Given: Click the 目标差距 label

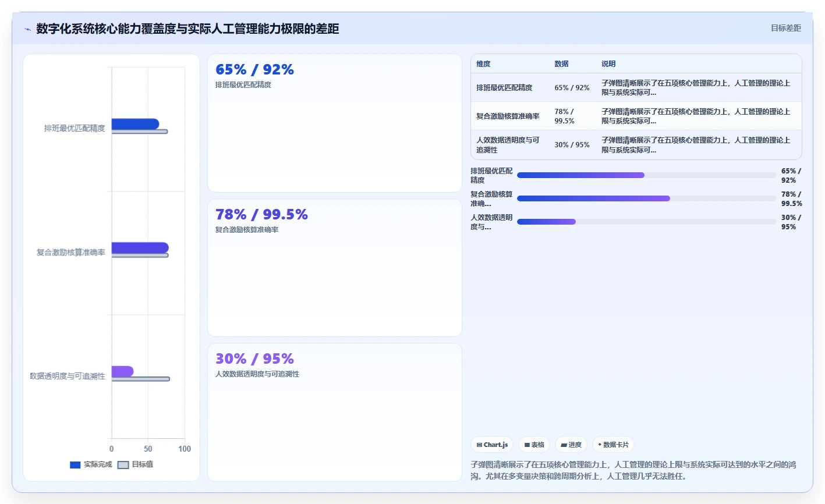Looking at the screenshot, I should click(786, 28).
